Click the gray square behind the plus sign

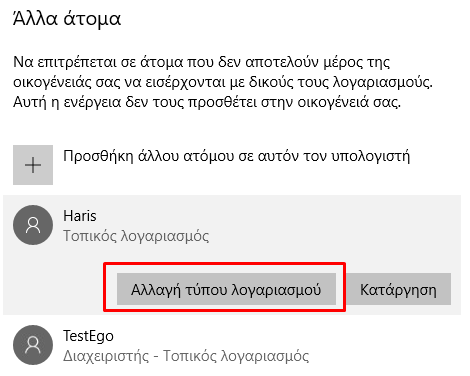33,165
